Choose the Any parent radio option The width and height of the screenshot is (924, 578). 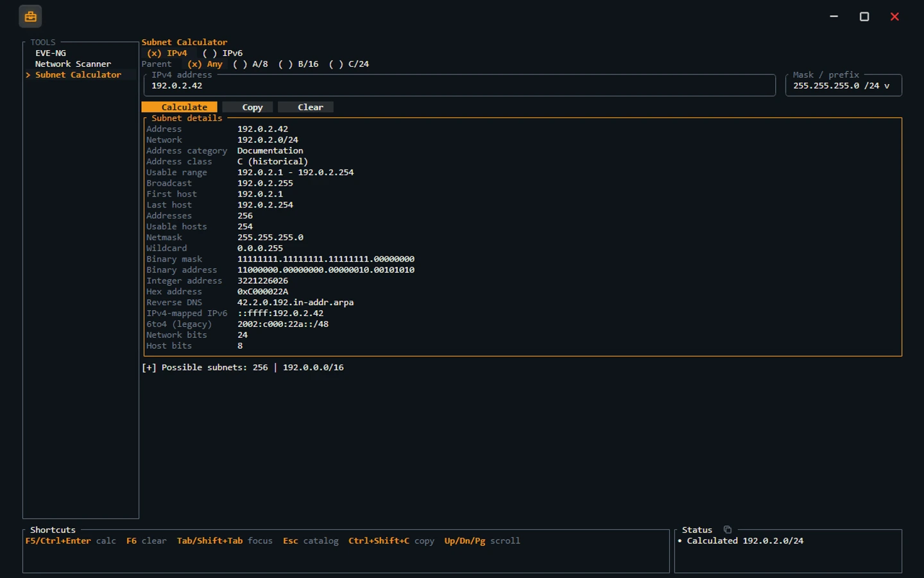point(205,64)
